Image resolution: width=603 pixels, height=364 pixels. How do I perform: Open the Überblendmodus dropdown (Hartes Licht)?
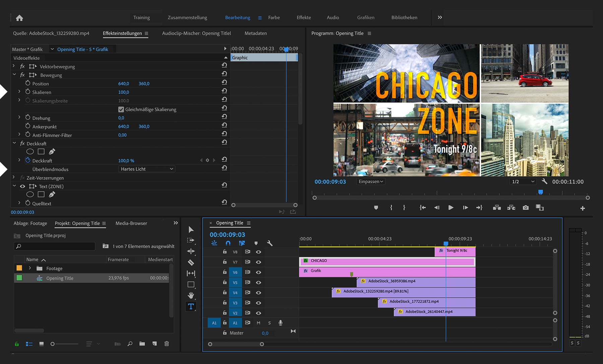coord(147,169)
